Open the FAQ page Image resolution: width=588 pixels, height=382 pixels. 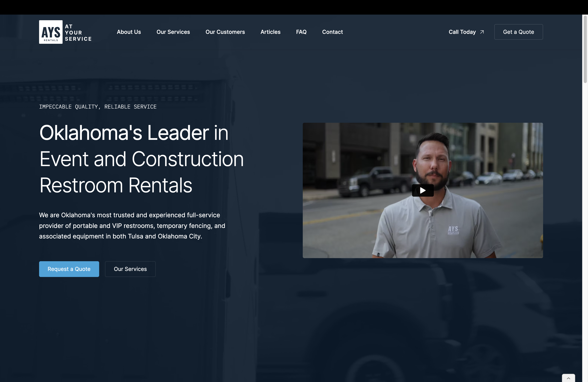click(301, 32)
